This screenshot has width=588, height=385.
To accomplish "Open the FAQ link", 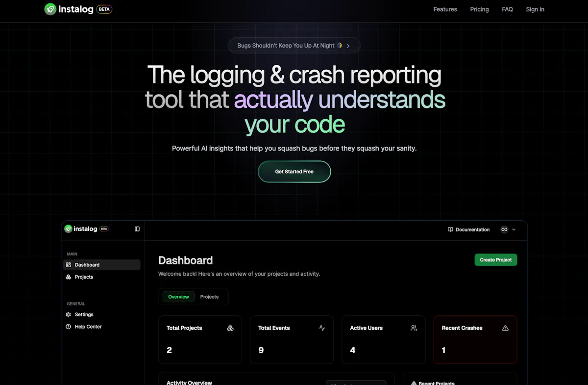I will point(507,9).
